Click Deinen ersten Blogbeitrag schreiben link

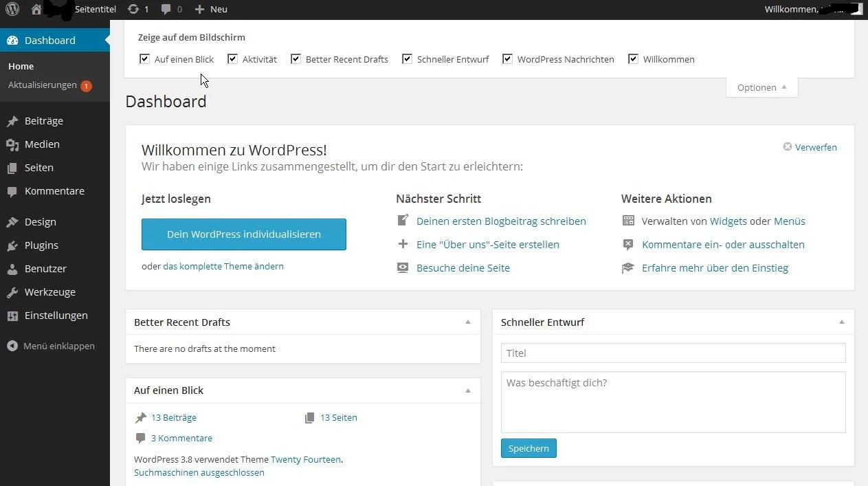501,221
